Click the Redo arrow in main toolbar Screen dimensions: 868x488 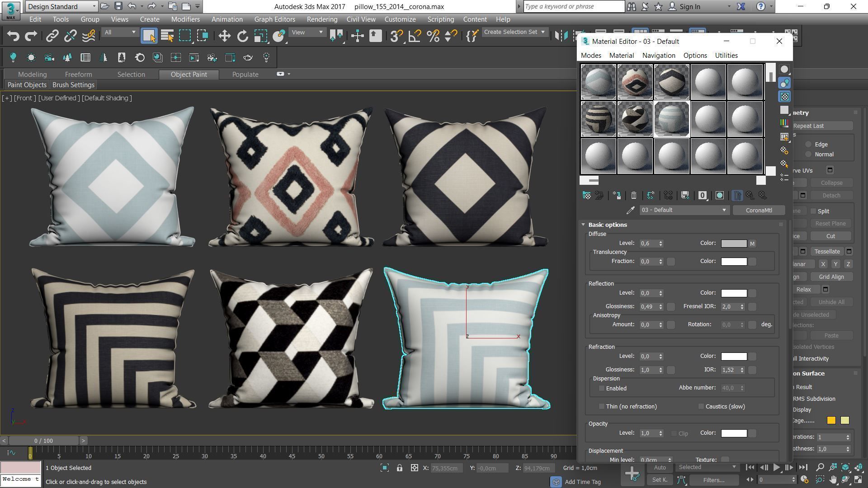[31, 36]
